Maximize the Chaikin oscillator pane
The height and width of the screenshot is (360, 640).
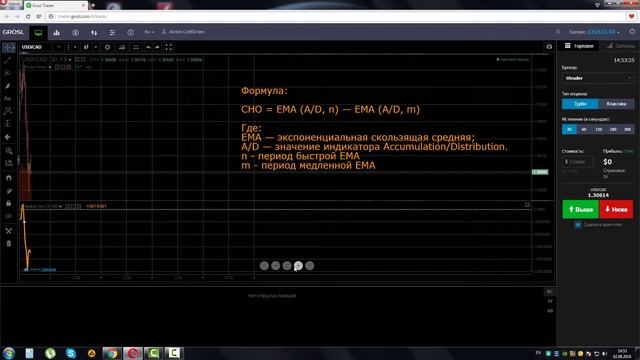pos(527,205)
